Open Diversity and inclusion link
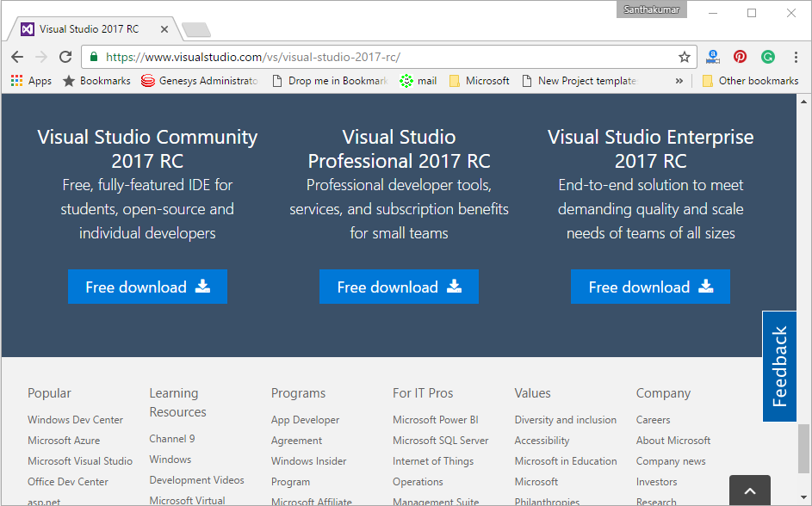 tap(566, 420)
